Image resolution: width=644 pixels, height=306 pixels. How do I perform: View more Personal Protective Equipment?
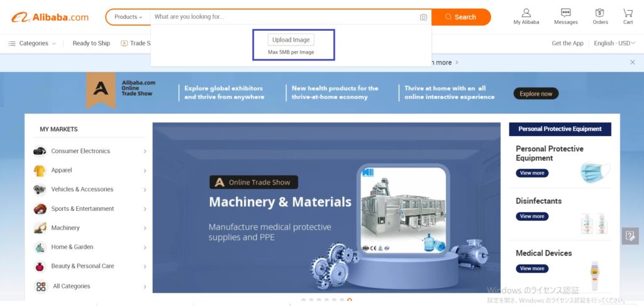(532, 173)
